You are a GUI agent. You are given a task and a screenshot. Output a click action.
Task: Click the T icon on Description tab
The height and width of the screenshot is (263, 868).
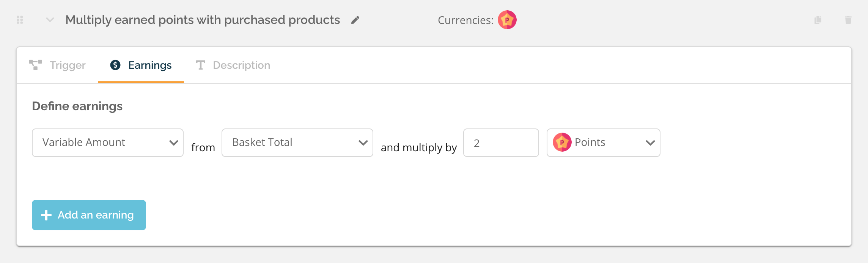200,65
